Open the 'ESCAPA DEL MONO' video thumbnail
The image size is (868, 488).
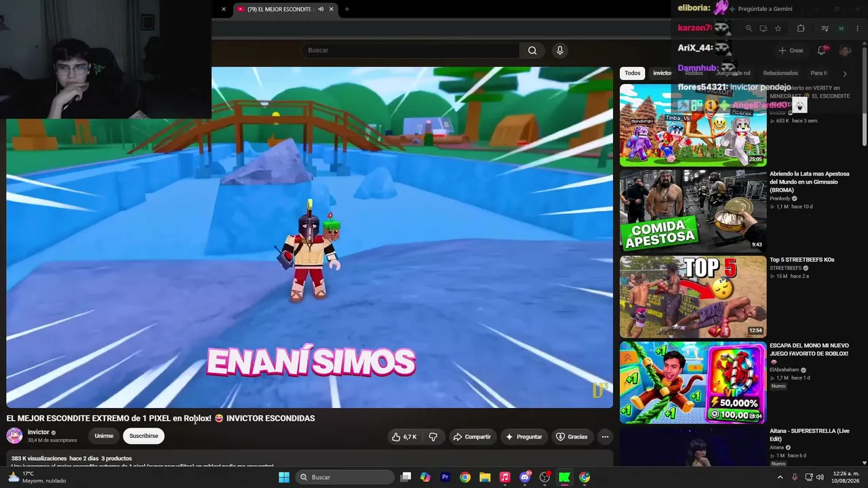(693, 383)
